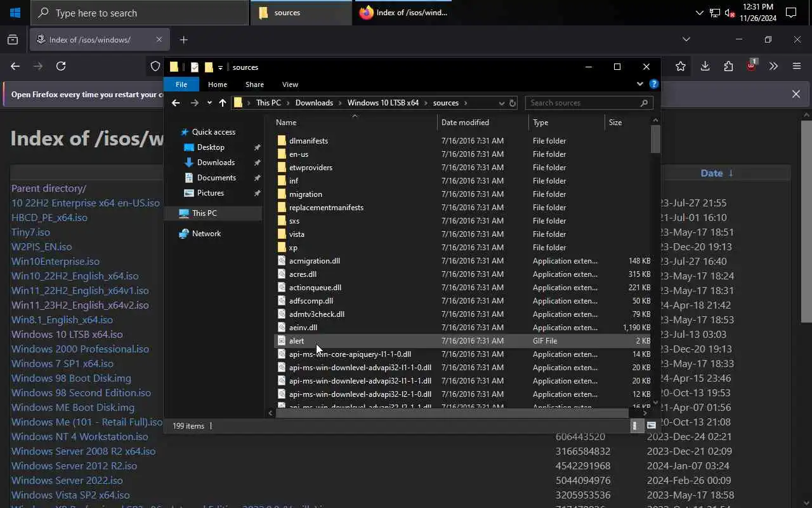
Task: Expand chevron after sources breadcrumb
Action: pos(466,103)
